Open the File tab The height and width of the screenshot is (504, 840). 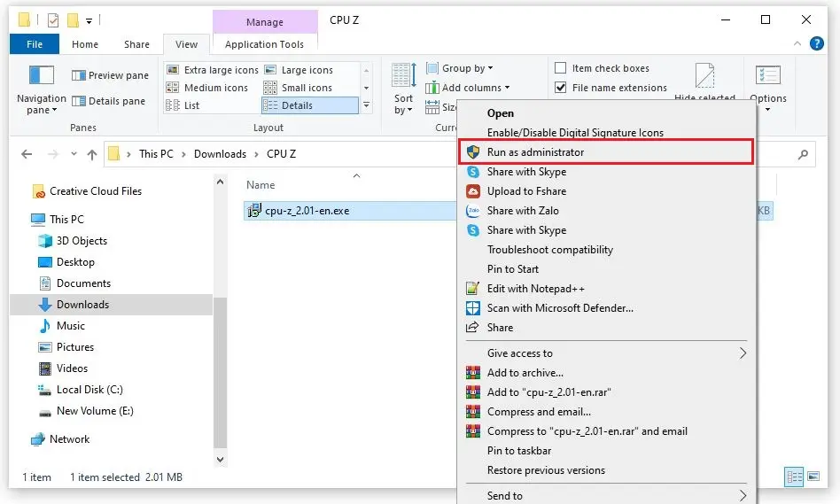[x=35, y=44]
